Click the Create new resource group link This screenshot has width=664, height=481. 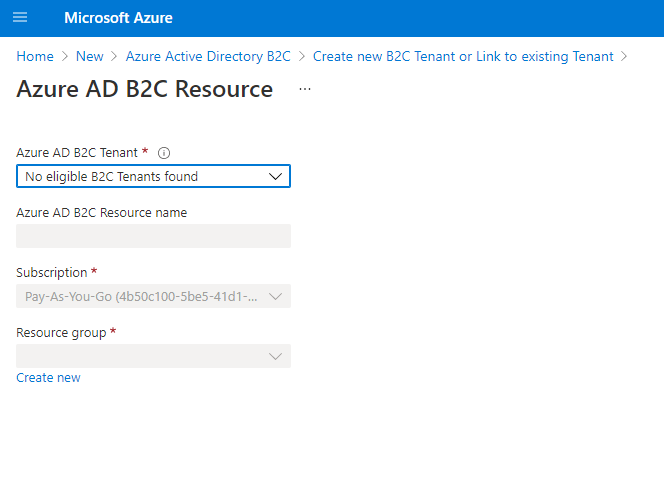pos(48,378)
